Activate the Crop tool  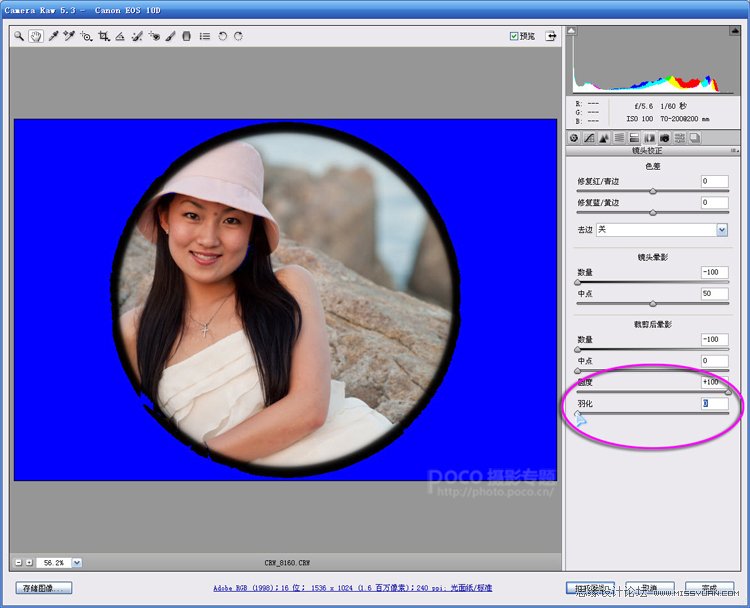tap(103, 36)
